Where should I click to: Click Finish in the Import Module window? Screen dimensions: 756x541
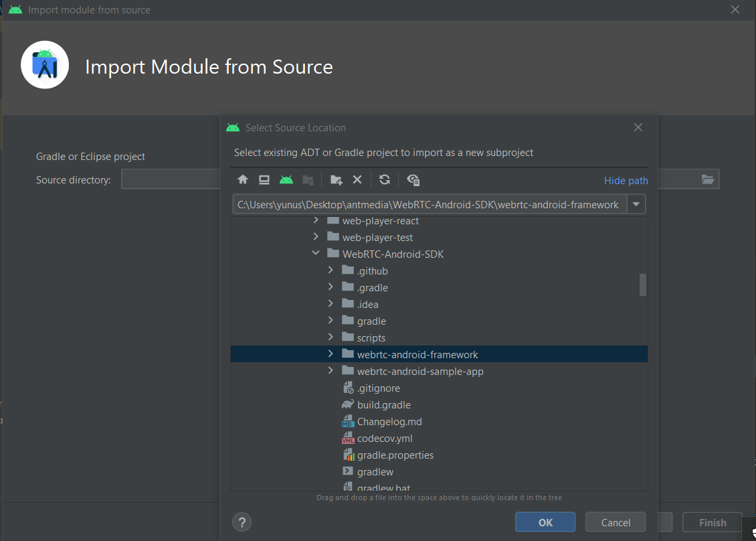pos(713,523)
